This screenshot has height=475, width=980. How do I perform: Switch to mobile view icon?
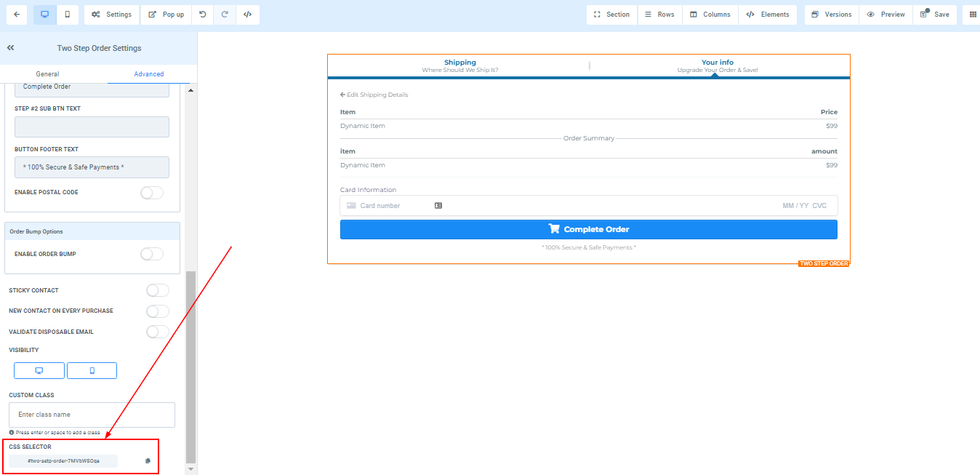click(68, 15)
